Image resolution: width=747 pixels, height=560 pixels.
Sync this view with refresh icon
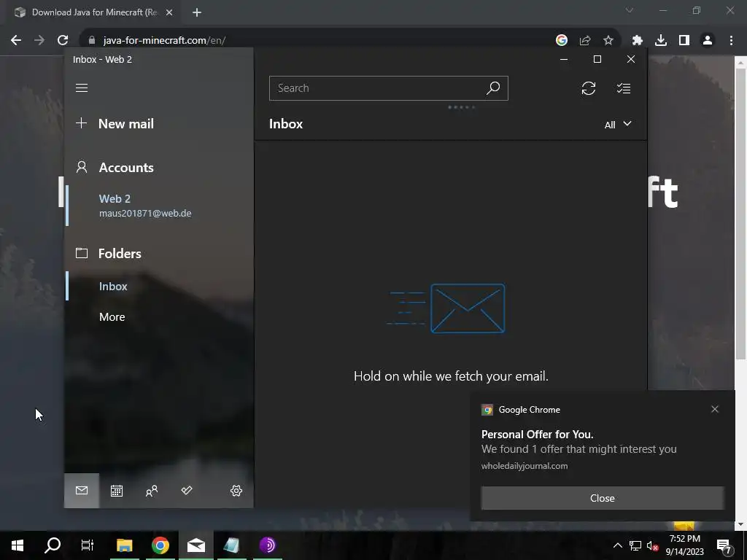click(x=589, y=88)
